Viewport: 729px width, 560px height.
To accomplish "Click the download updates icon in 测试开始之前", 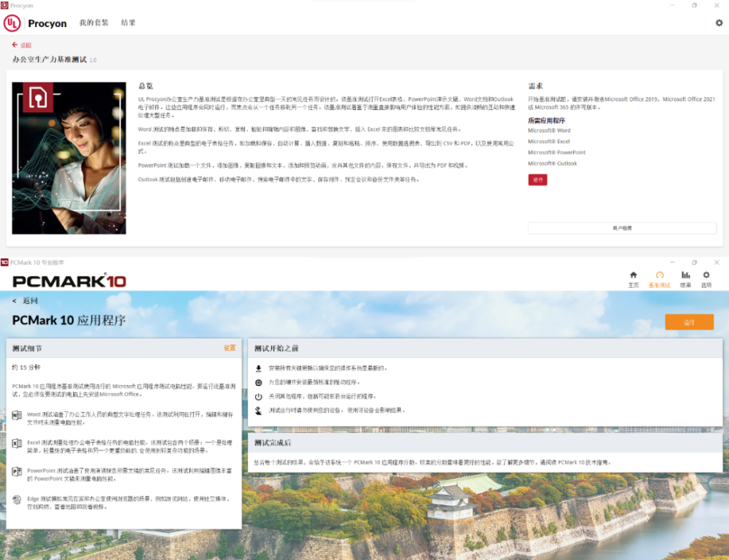I will point(259,368).
